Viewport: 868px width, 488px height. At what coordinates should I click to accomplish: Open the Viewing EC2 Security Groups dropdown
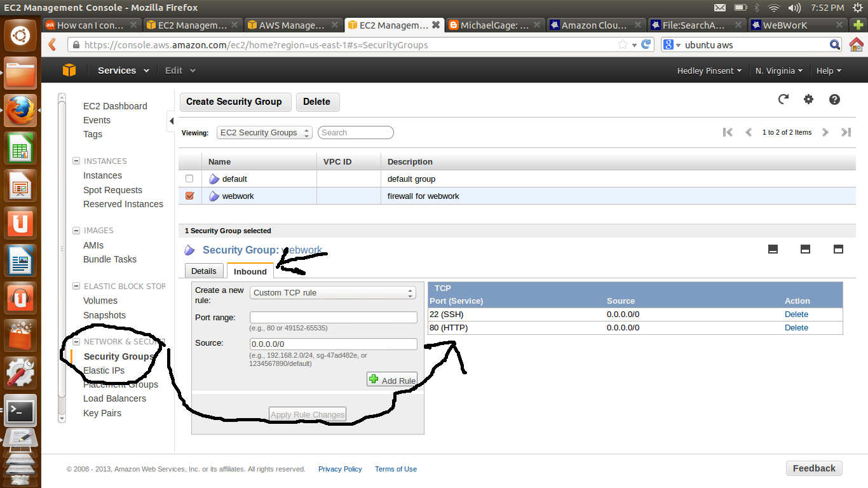(x=264, y=132)
